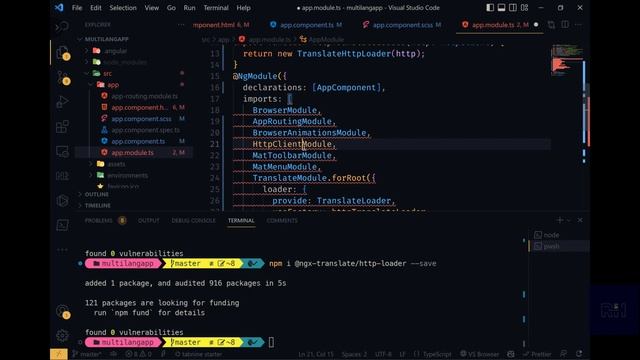Select the pwsh terminal in the terminal list
This screenshot has width=640, height=360.
[559, 246]
